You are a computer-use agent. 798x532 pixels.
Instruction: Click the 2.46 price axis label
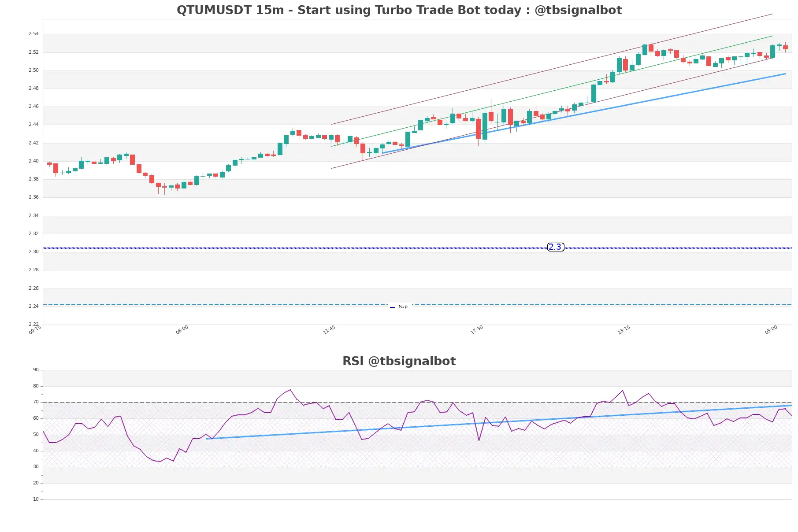[33, 106]
